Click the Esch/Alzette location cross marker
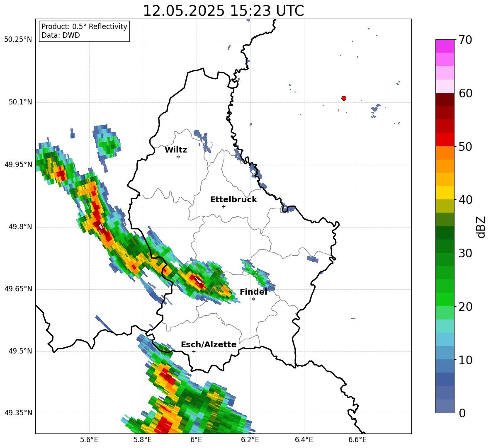This screenshot has height=448, width=491. coord(194,351)
